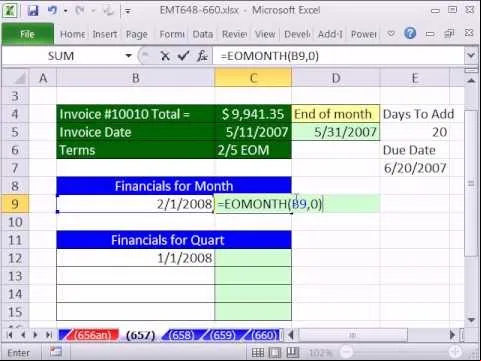Viewport: 481px width, 361px height.
Task: Go to previous sheet tab arrow
Action: pyautogui.click(x=23, y=334)
